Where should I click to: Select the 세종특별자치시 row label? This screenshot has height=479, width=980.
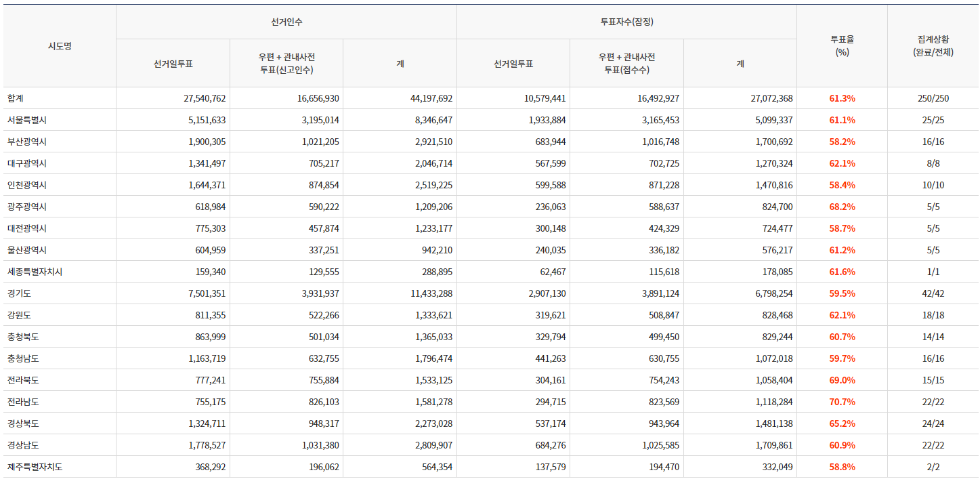point(35,272)
